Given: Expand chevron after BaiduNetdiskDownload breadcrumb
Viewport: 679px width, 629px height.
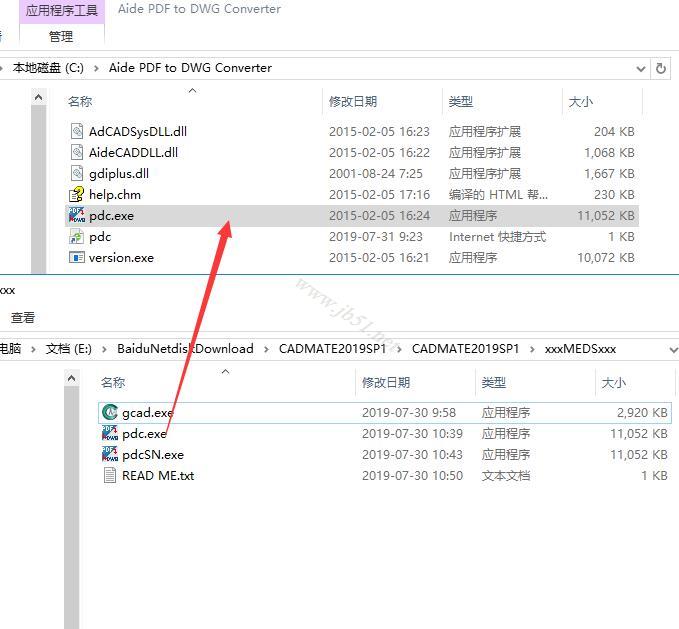Looking at the screenshot, I should point(266,349).
